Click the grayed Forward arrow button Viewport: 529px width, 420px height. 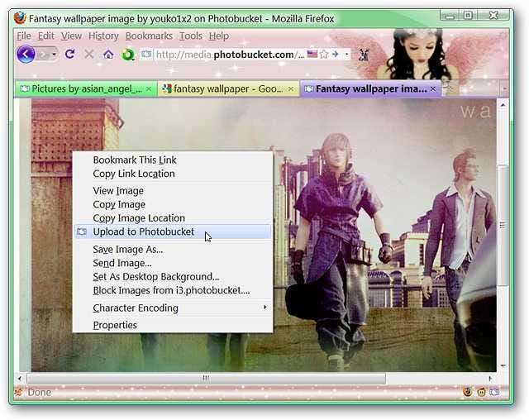(x=44, y=55)
